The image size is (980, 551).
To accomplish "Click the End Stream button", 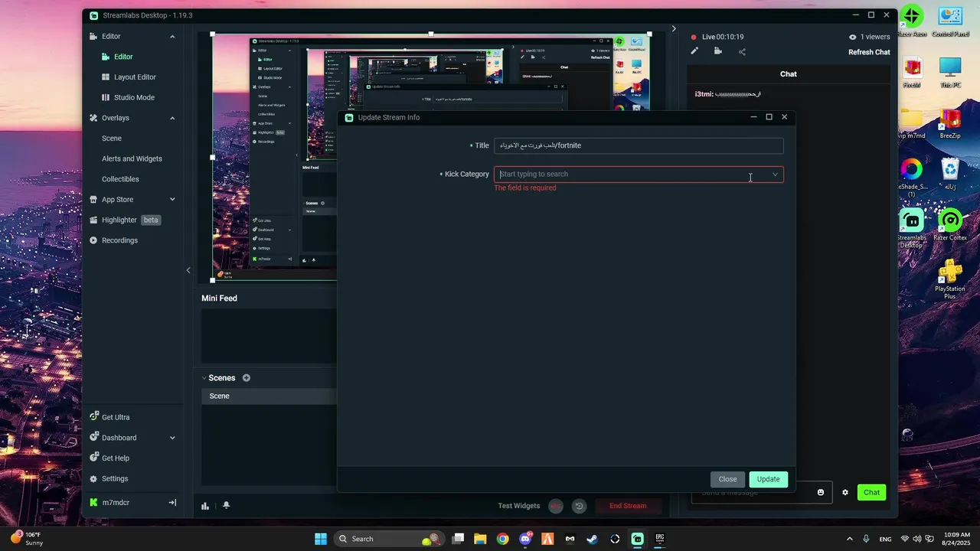I will tap(628, 506).
